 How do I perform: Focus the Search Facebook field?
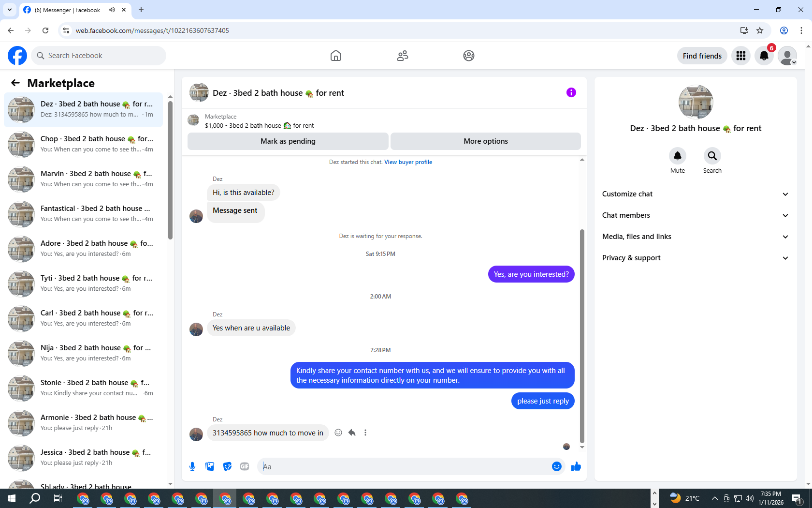(x=99, y=56)
